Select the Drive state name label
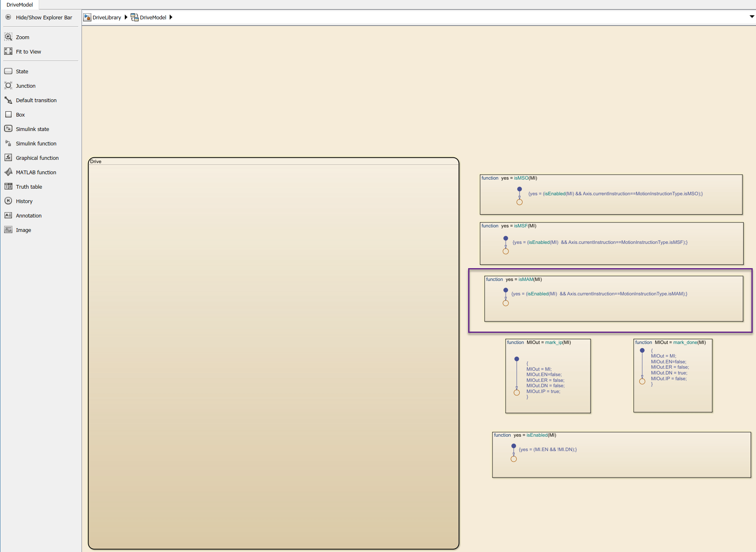This screenshot has height=552, width=756. [96, 161]
